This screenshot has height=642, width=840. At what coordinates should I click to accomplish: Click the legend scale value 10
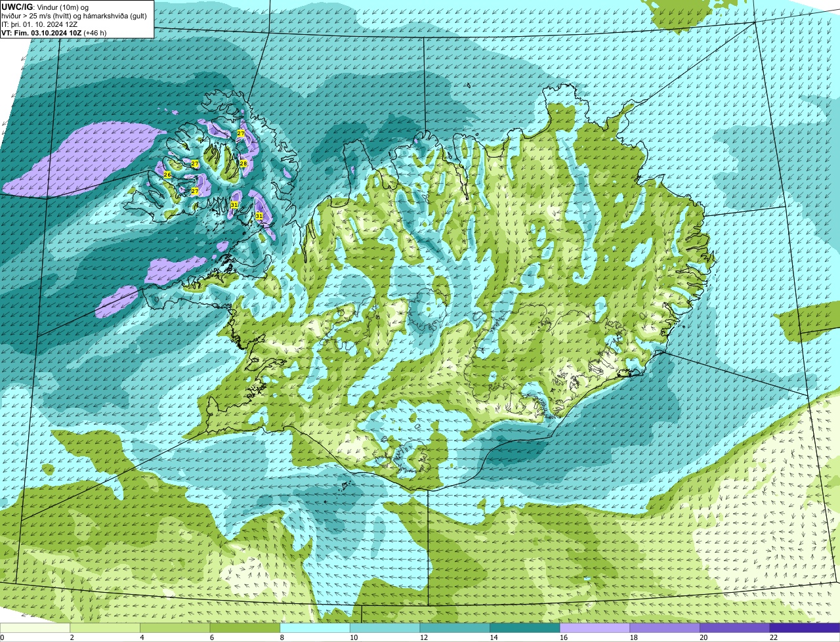[x=354, y=637]
